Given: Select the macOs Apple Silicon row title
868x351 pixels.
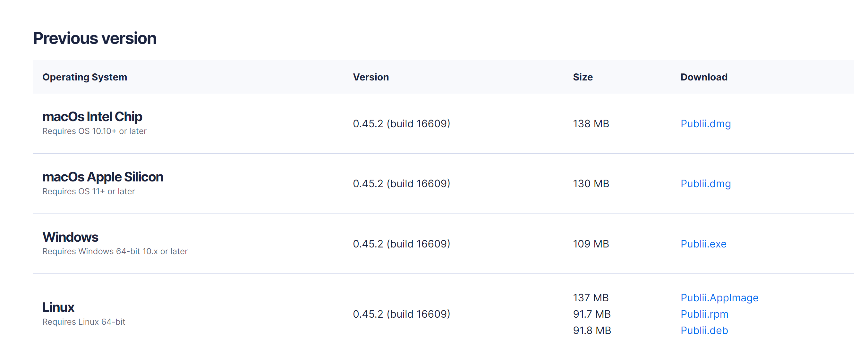Looking at the screenshot, I should (x=103, y=177).
